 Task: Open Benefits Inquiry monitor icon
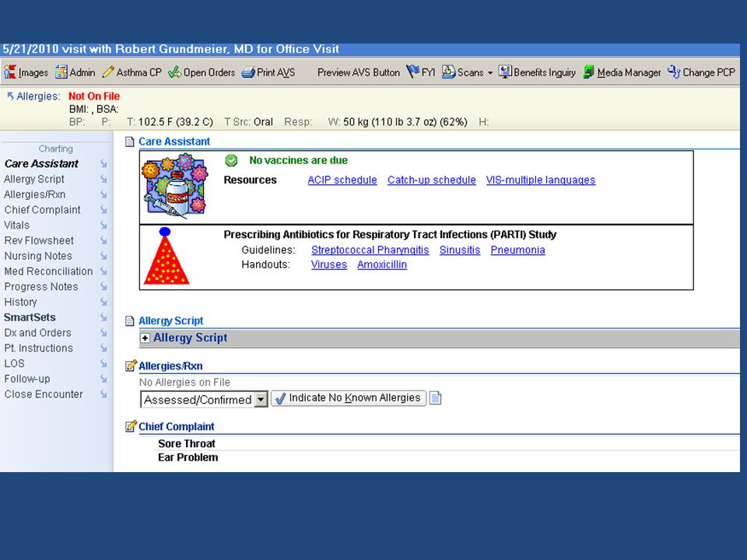(x=505, y=72)
